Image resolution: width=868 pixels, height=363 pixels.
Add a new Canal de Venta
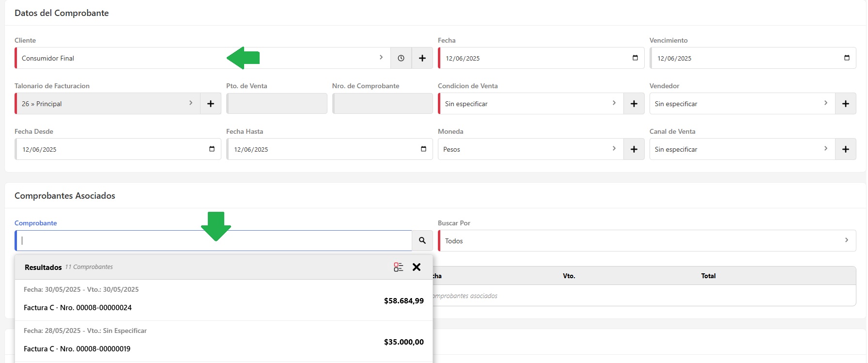845,149
